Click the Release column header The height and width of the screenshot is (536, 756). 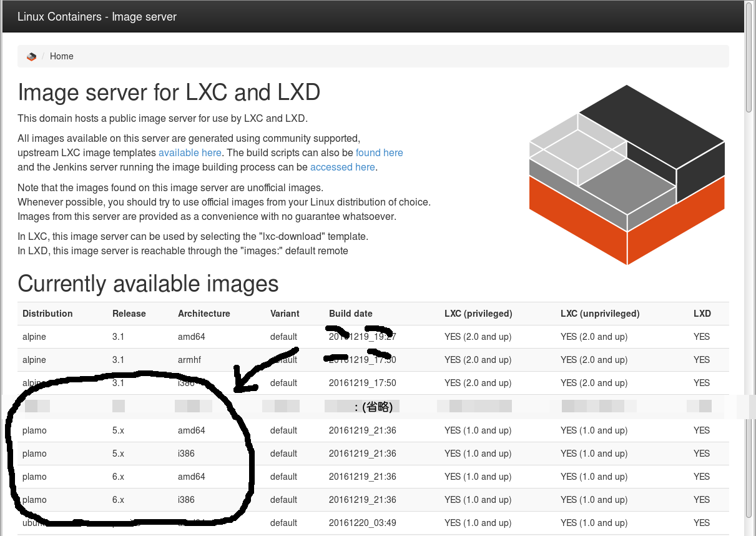point(129,314)
